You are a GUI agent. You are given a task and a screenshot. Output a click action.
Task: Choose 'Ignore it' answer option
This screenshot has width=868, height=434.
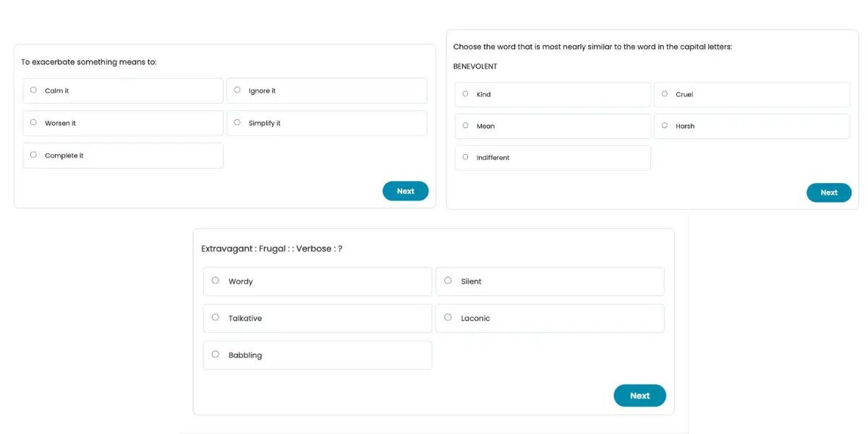click(237, 90)
